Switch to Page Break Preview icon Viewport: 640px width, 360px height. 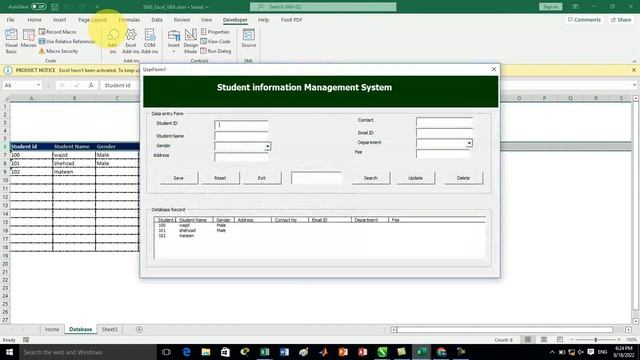coord(560,340)
